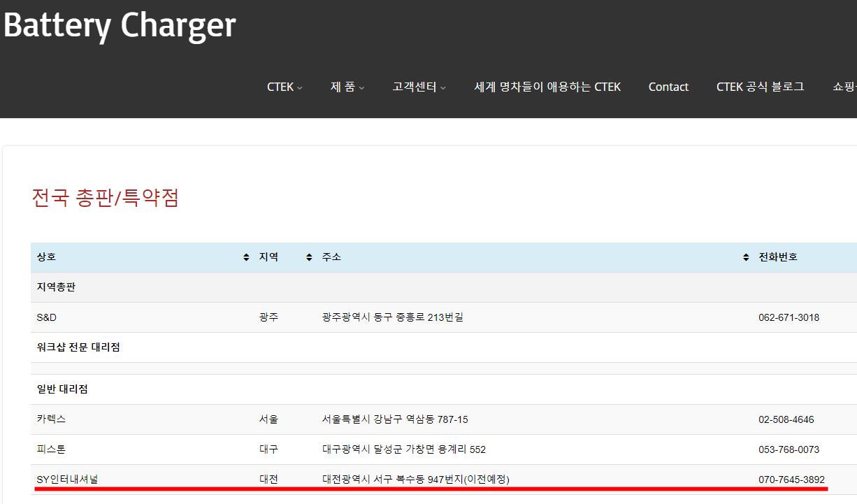Click address 대전광역시 서구 복수동 947번지
The height and width of the screenshot is (504, 857).
point(416,480)
